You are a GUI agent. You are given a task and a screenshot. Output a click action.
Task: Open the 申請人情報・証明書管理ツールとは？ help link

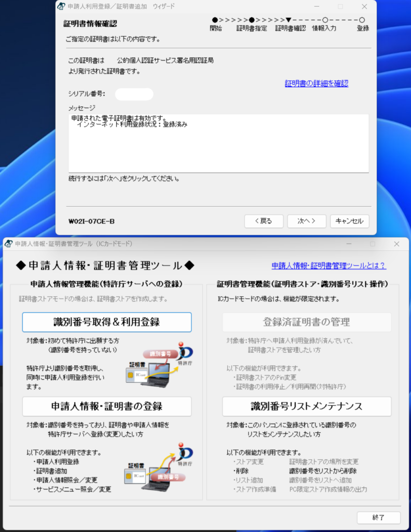pos(328,265)
